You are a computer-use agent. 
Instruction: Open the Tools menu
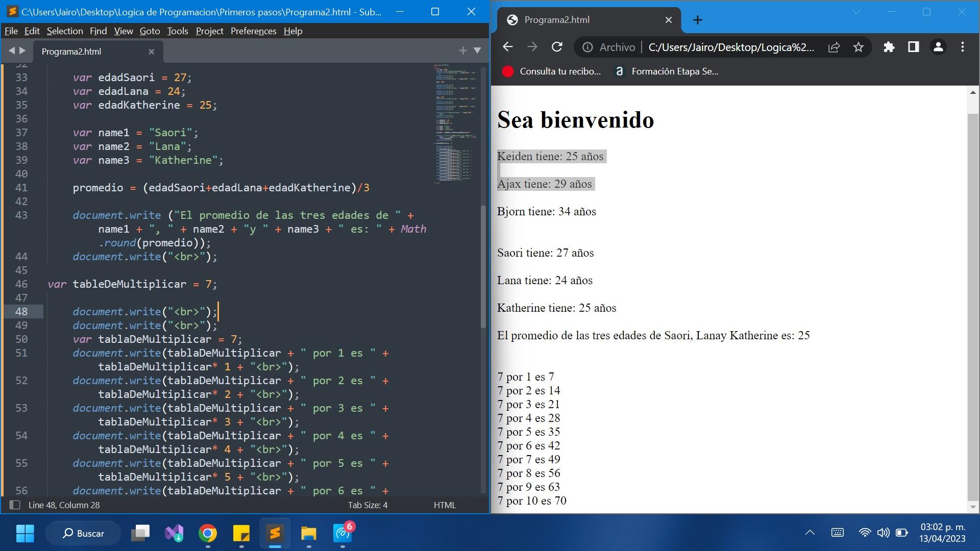coord(176,30)
